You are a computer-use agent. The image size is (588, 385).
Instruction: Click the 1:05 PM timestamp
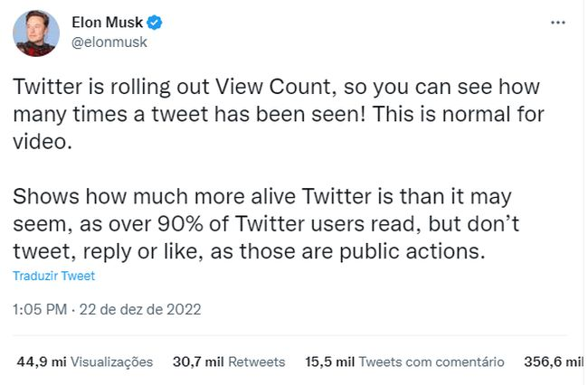tap(39, 309)
